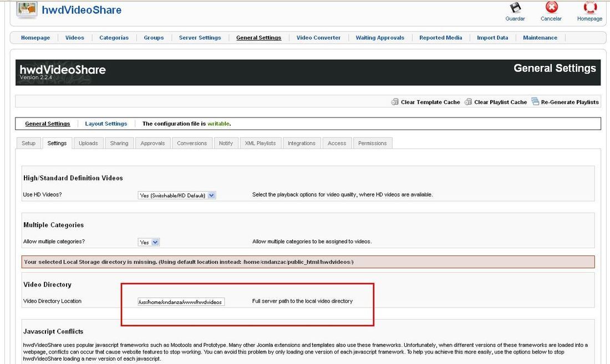Click the Layout Settings link
Viewport: 610px width, 364px height.
click(x=106, y=124)
